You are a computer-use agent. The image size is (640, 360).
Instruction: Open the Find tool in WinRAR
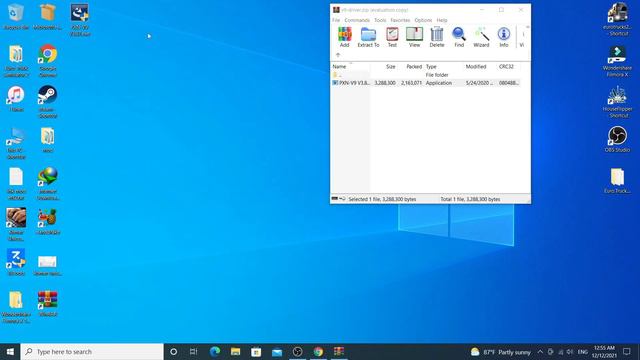[459, 37]
